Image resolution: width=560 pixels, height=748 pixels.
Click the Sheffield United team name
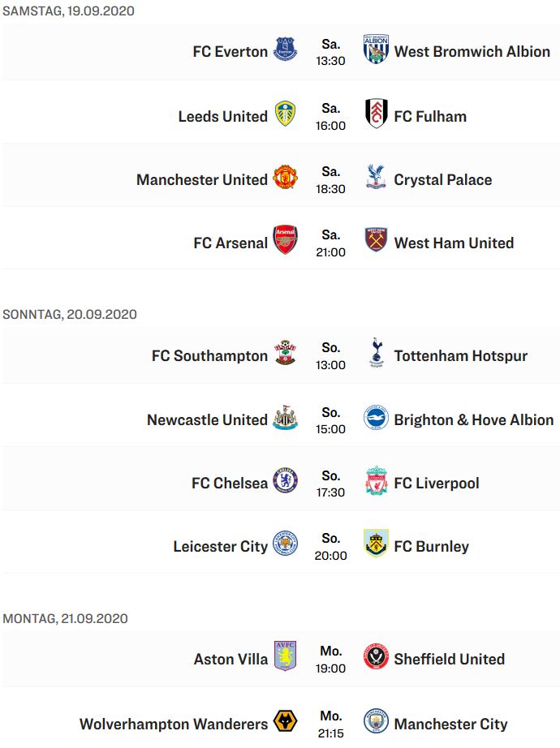click(449, 660)
